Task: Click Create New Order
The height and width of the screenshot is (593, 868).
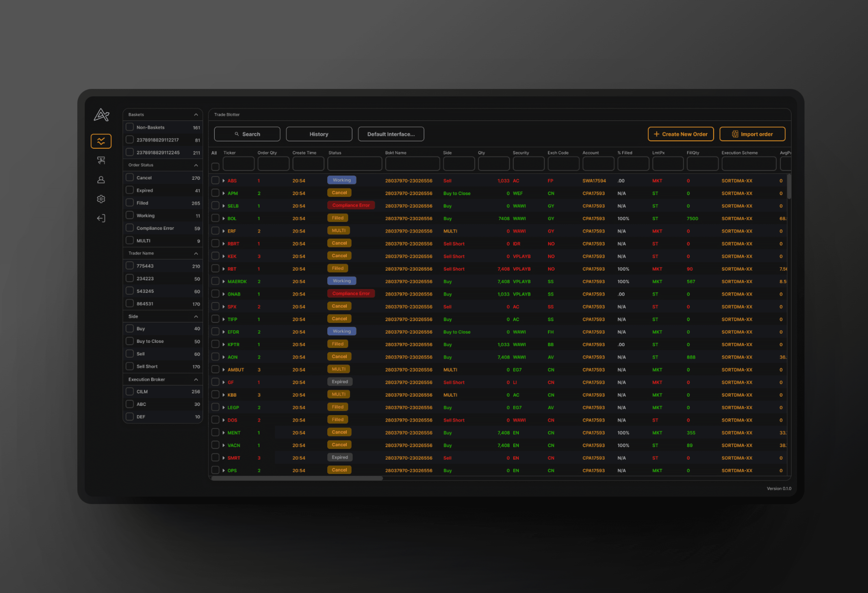Action: [680, 134]
